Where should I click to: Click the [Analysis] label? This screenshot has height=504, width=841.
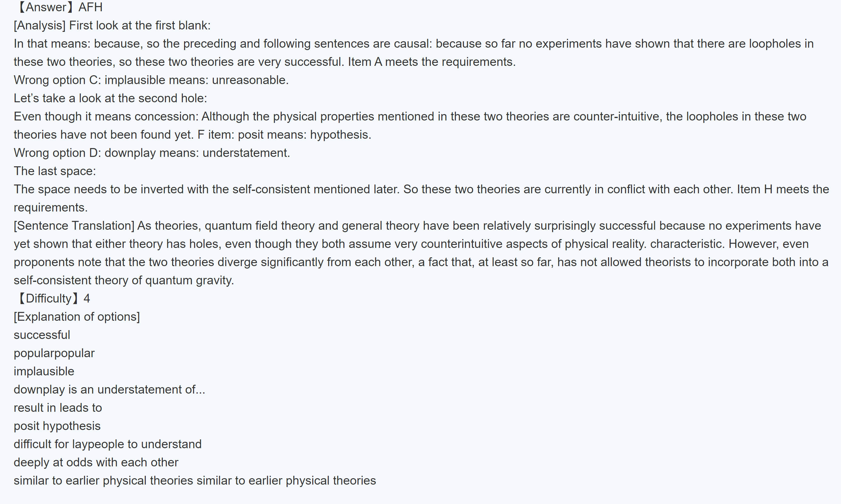point(39,25)
